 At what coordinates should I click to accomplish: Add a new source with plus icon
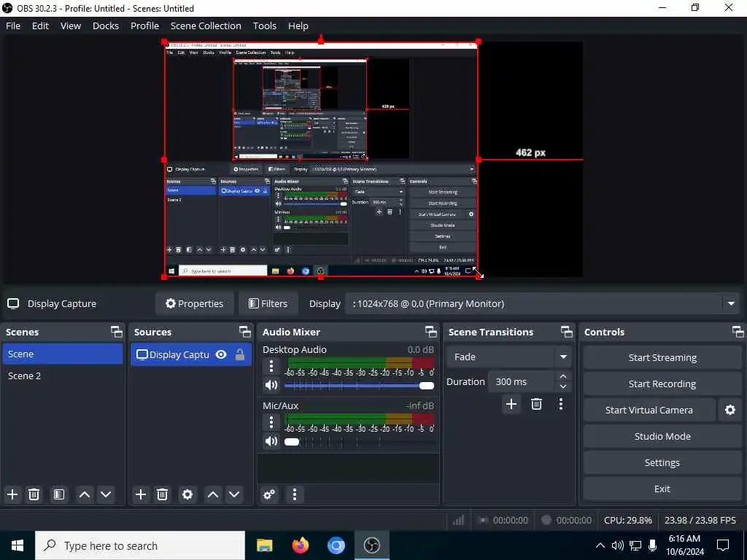pos(141,494)
